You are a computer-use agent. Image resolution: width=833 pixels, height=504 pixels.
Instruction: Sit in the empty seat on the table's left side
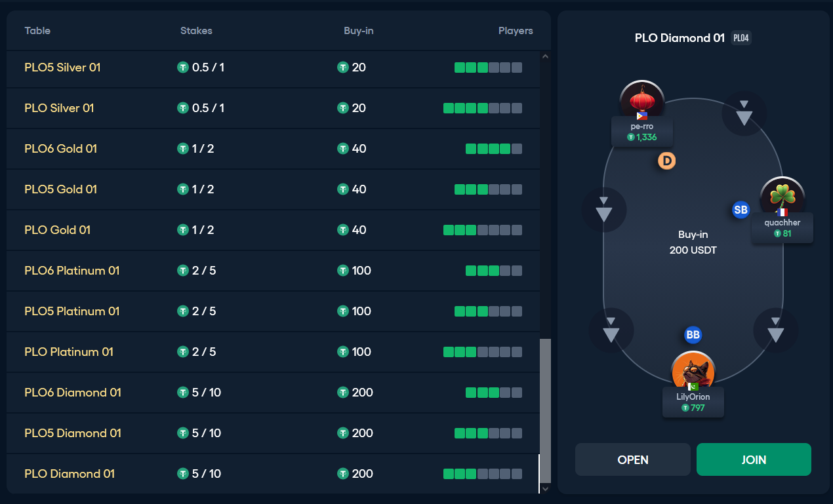604,209
